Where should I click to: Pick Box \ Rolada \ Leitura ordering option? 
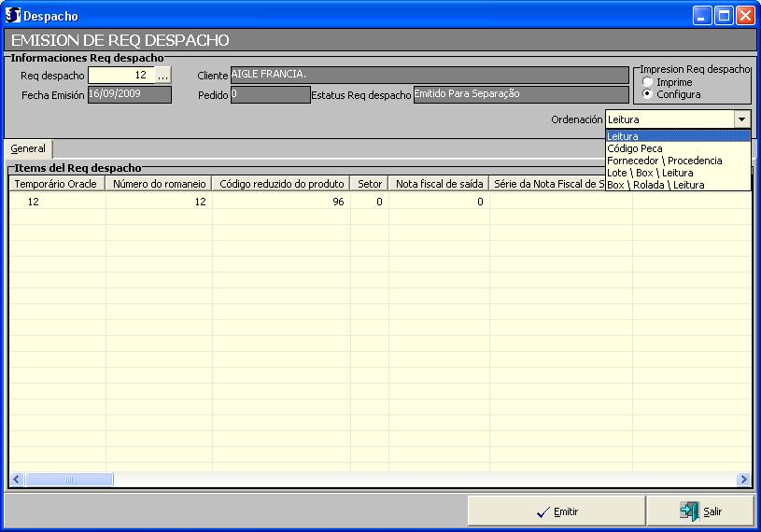[x=655, y=185]
